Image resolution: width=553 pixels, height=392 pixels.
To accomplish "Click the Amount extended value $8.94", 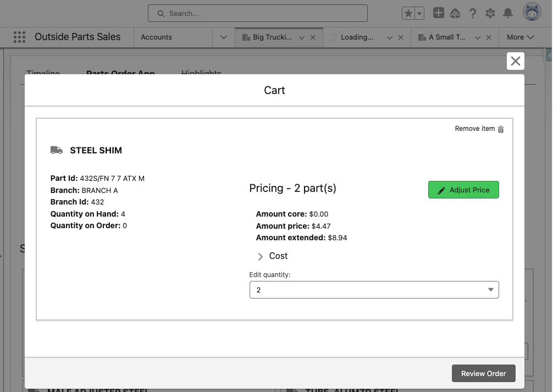I will point(338,238).
